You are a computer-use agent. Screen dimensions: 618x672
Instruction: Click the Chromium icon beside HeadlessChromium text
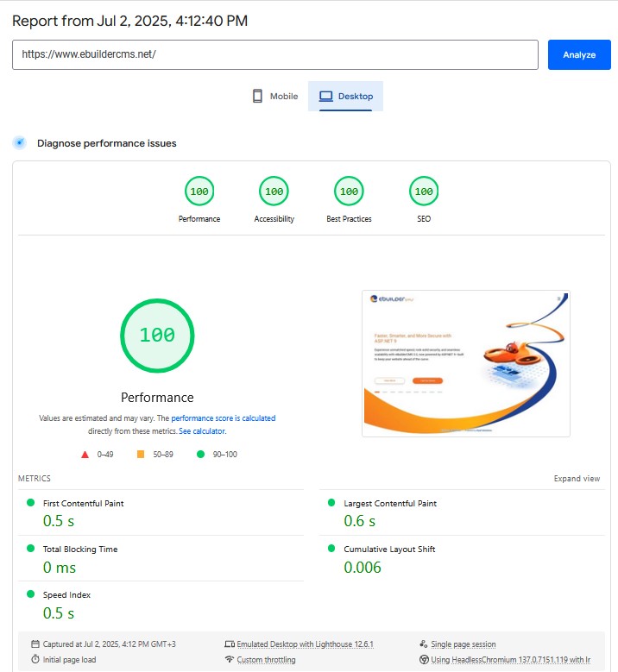(x=423, y=660)
